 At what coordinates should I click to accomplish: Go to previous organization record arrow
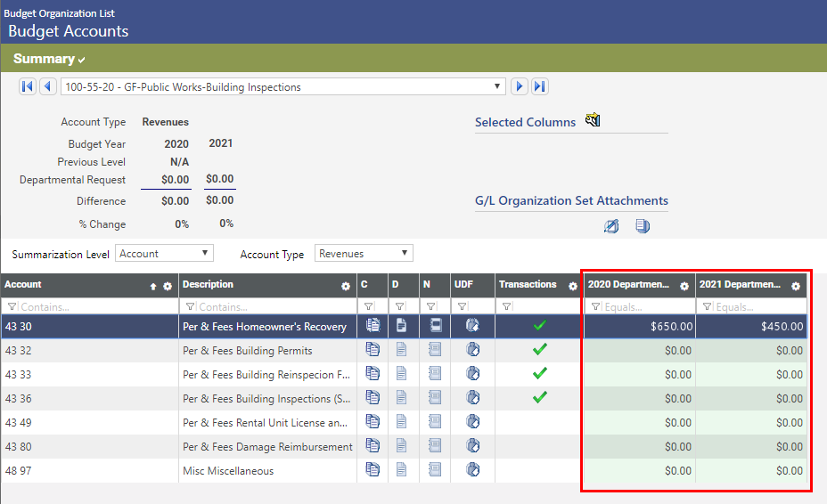pyautogui.click(x=47, y=86)
